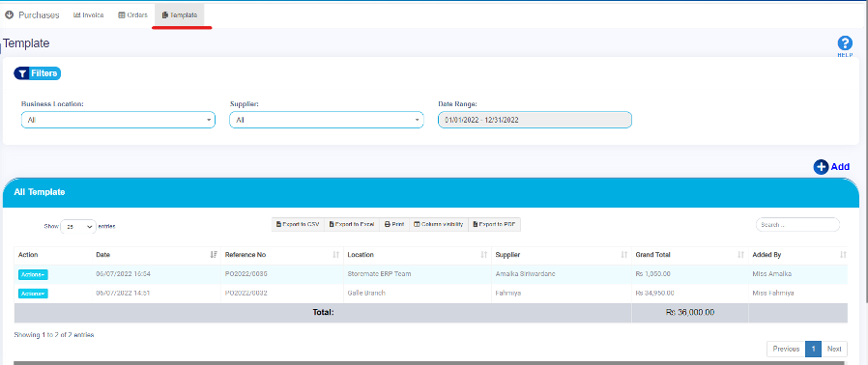Click the blue plus Add icon
The height and width of the screenshot is (365, 868).
[x=821, y=167]
